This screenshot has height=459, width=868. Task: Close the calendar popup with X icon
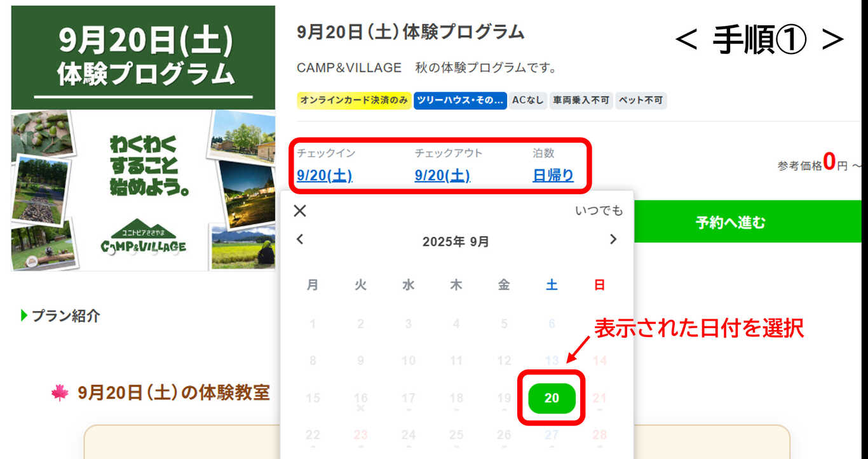click(x=300, y=211)
